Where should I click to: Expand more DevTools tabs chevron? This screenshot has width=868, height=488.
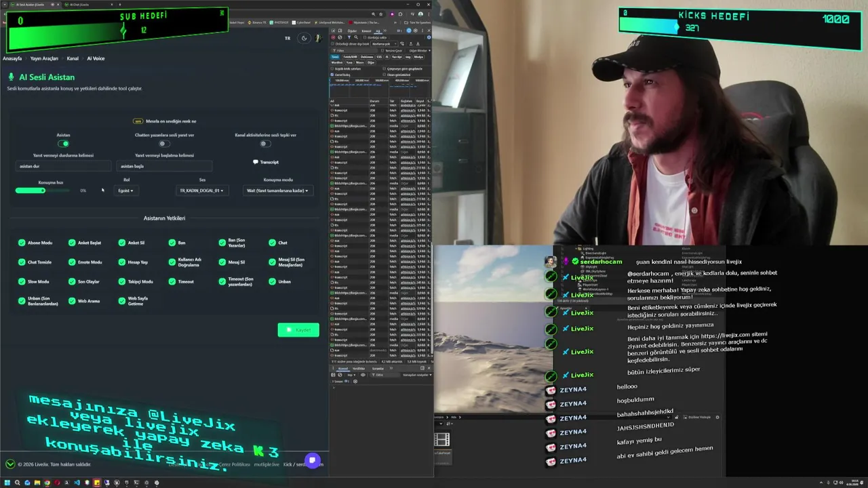click(x=384, y=30)
